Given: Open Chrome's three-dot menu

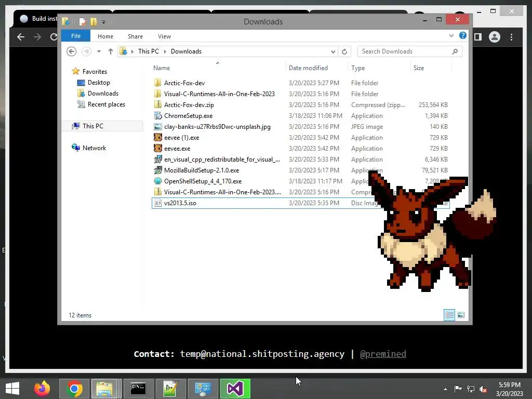Looking at the screenshot, I should [511, 37].
